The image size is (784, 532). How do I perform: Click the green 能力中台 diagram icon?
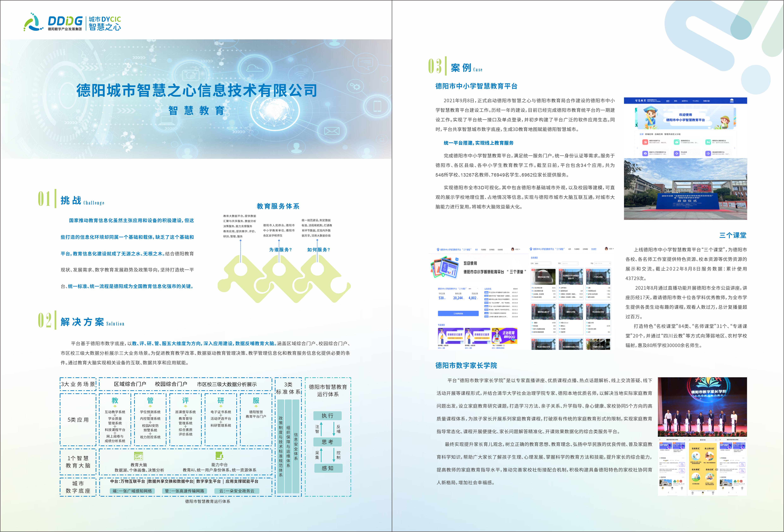219,456
